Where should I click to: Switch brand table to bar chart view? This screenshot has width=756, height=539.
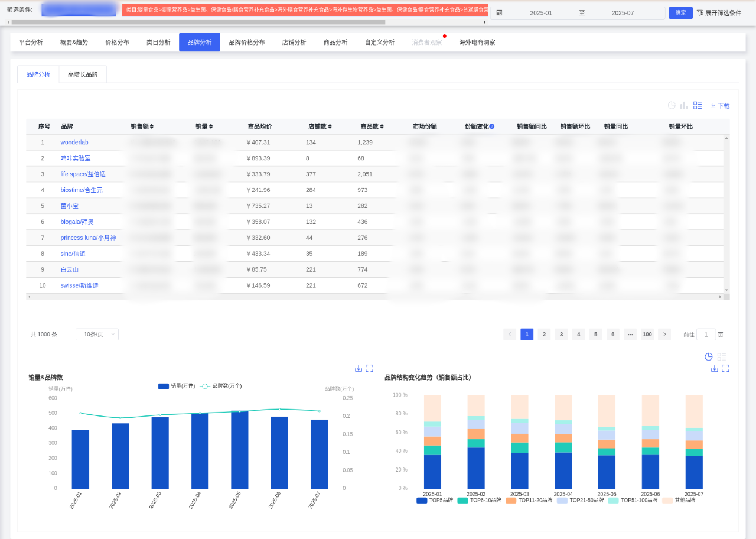684,105
